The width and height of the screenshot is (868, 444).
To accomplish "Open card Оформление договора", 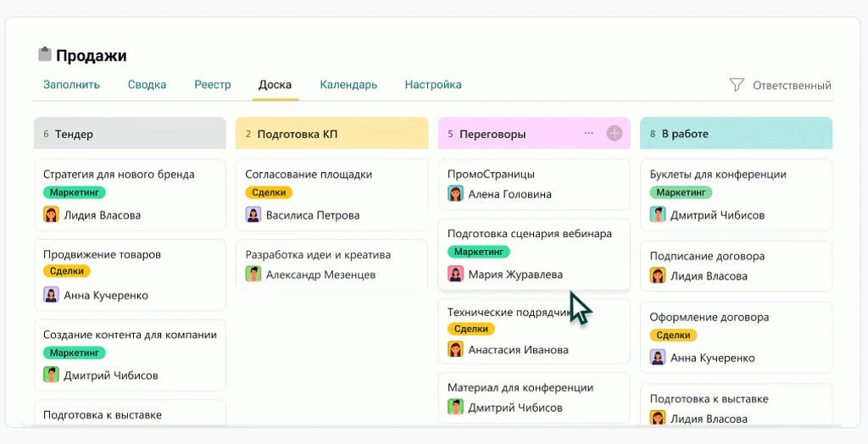I will pos(737,337).
